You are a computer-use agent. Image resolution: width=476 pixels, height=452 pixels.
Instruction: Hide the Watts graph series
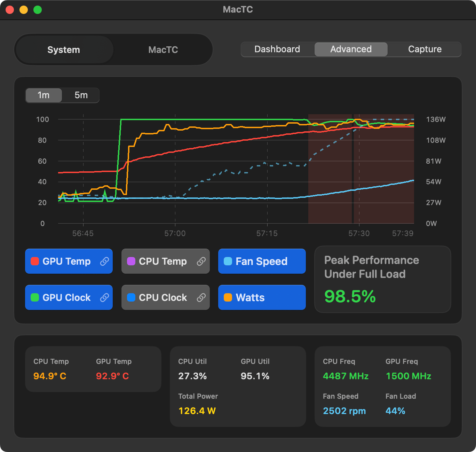tap(262, 298)
